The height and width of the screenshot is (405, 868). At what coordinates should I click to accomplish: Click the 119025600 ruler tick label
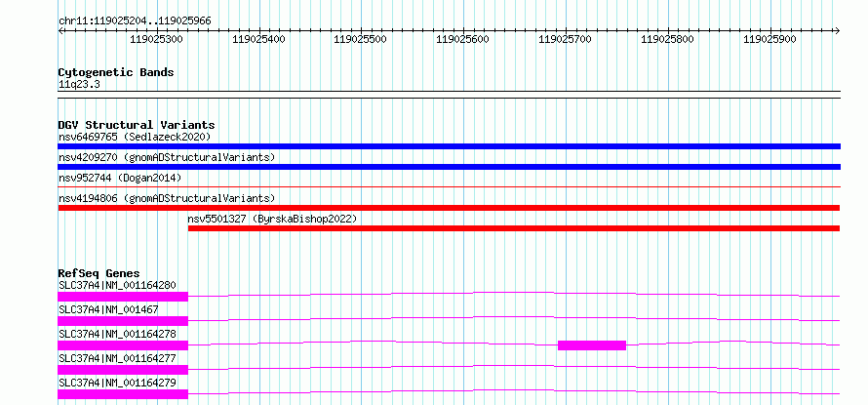(463, 39)
